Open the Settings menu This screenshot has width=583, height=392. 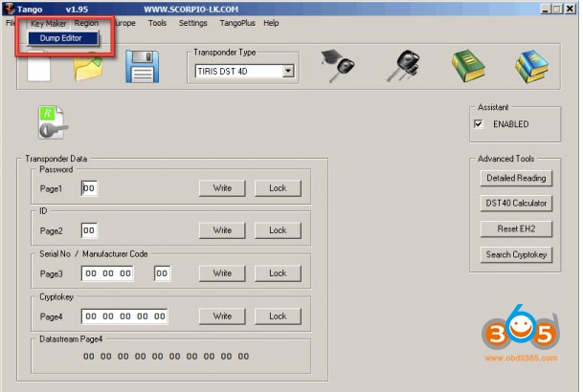[193, 23]
